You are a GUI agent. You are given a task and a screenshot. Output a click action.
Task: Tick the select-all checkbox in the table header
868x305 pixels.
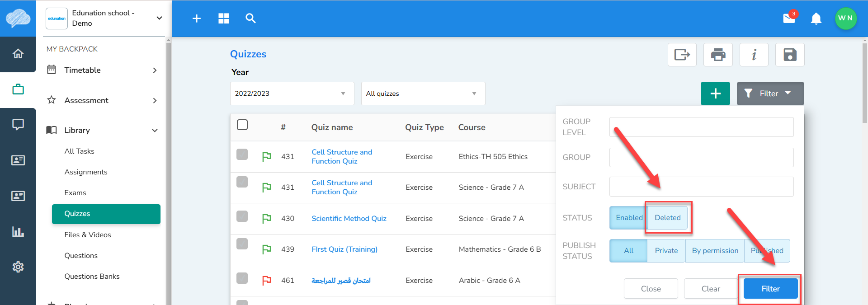pos(242,125)
